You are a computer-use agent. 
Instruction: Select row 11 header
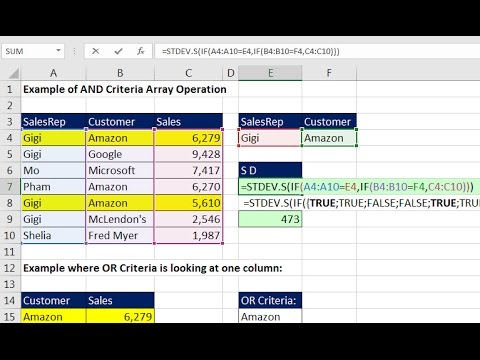[10, 252]
